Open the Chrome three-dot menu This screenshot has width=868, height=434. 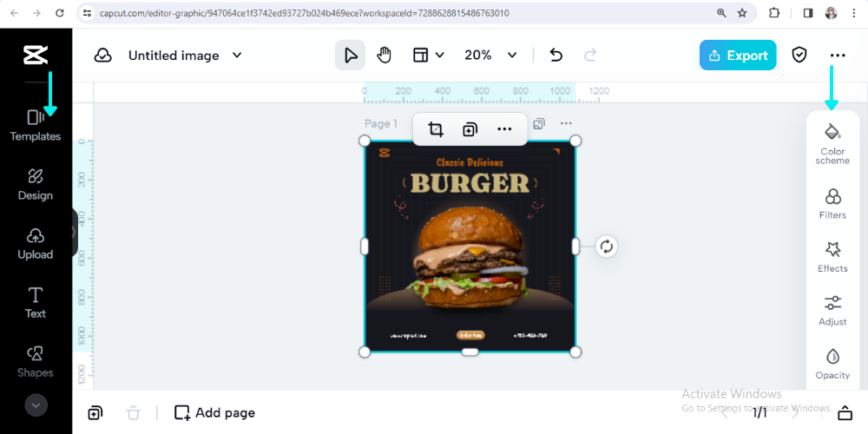853,13
